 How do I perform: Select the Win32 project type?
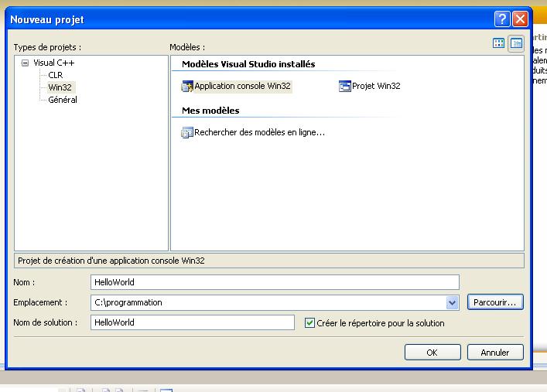coord(60,87)
